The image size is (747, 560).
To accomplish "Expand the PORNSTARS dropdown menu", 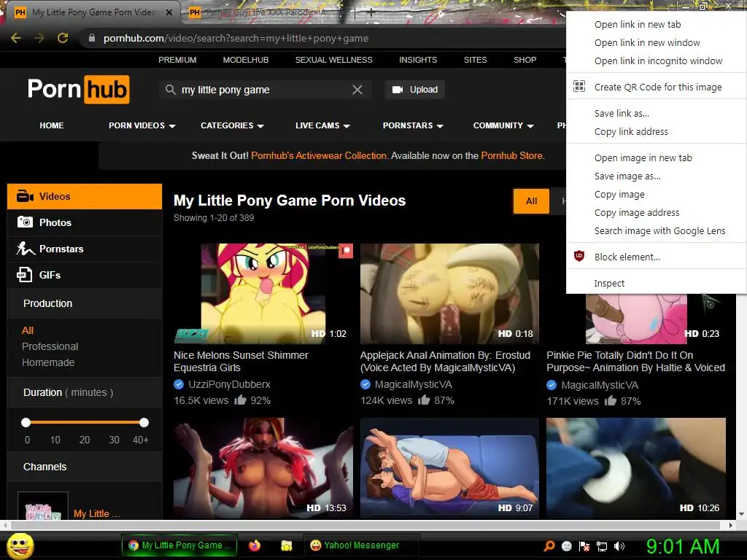I will click(x=413, y=125).
